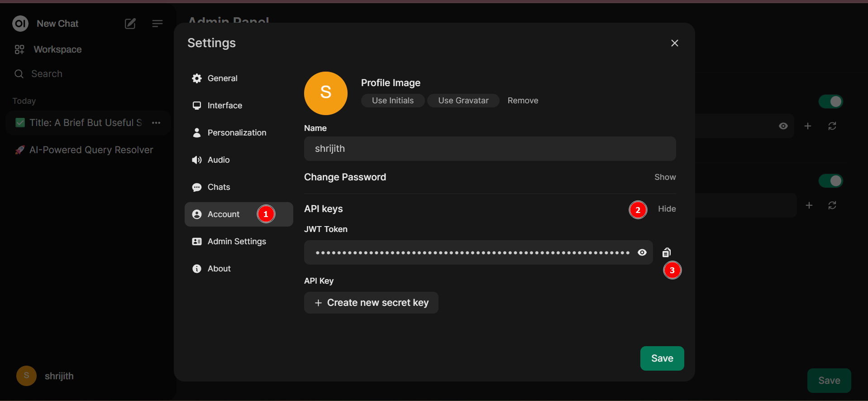
Task: Click the new chat pencil icon
Action: 130,24
